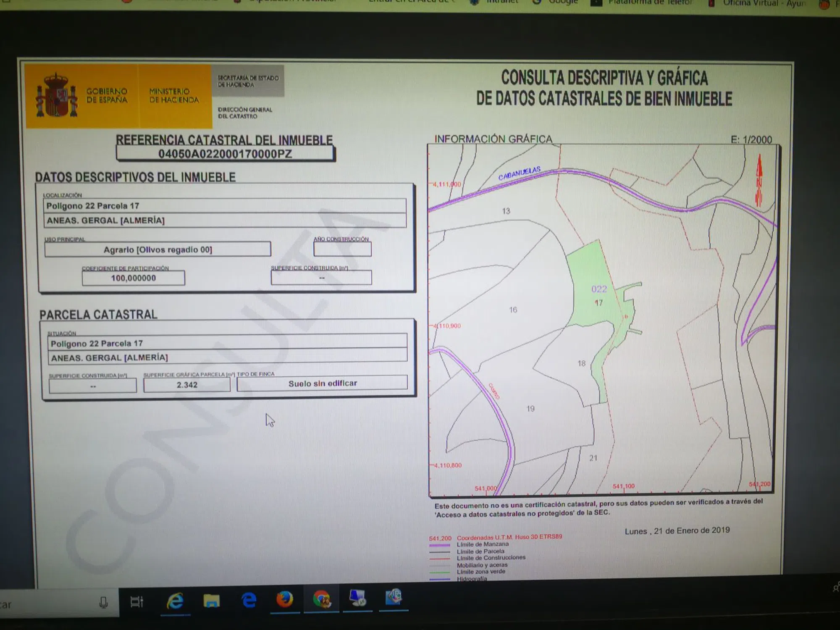This screenshot has width=840, height=630.
Task: Launch Microsoft Edge from taskbar
Action: 249,600
